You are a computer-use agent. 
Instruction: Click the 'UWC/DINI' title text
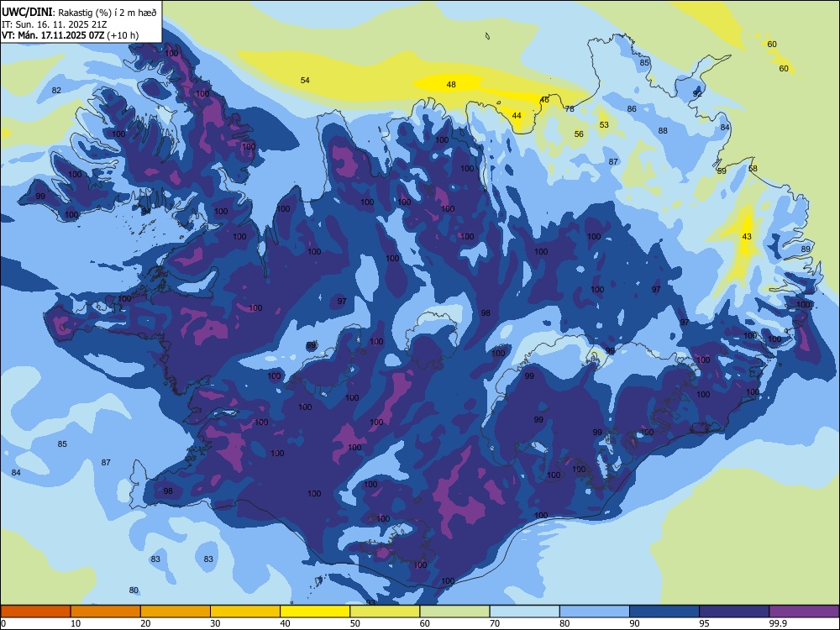(28, 12)
